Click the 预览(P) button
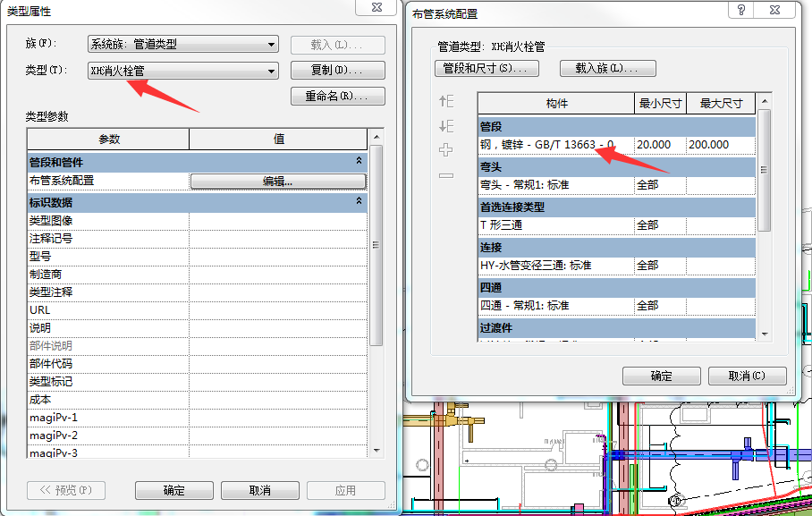 [x=66, y=490]
